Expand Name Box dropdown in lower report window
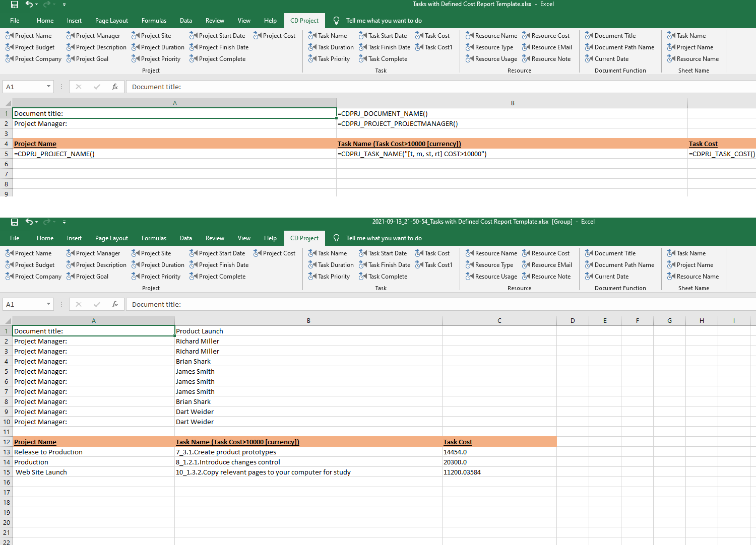The height and width of the screenshot is (545, 756). pos(48,304)
